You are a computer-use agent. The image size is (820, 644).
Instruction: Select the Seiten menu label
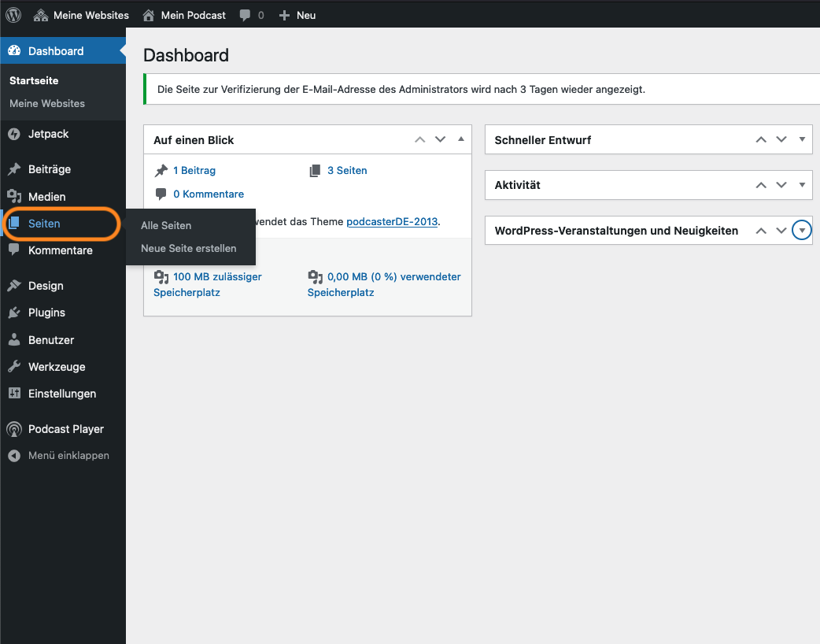[44, 224]
